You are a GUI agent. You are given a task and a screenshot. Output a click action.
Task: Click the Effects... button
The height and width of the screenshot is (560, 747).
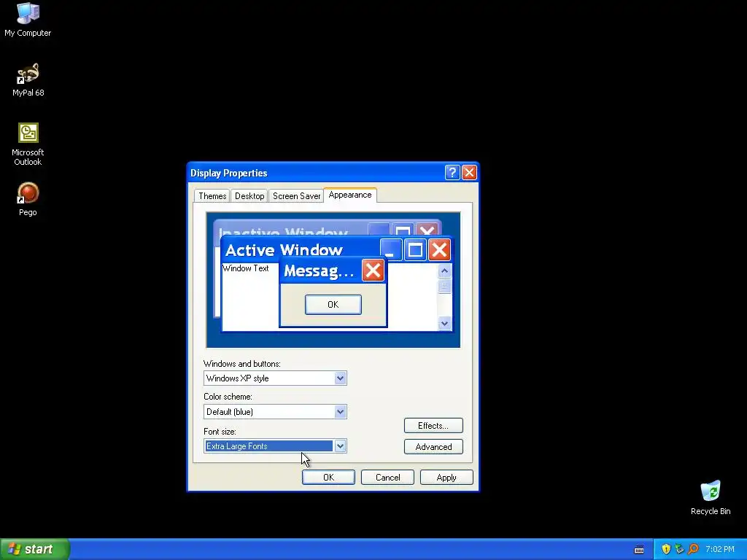(433, 425)
